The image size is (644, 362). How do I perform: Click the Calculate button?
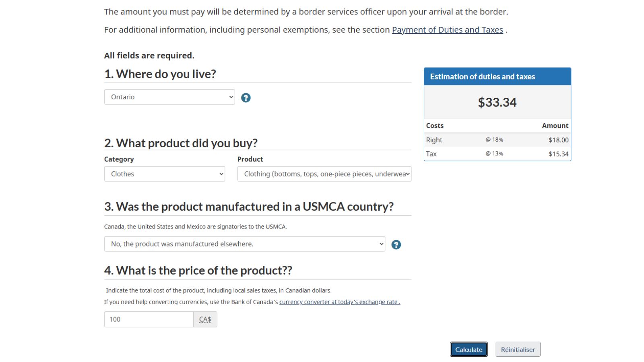[x=469, y=350]
